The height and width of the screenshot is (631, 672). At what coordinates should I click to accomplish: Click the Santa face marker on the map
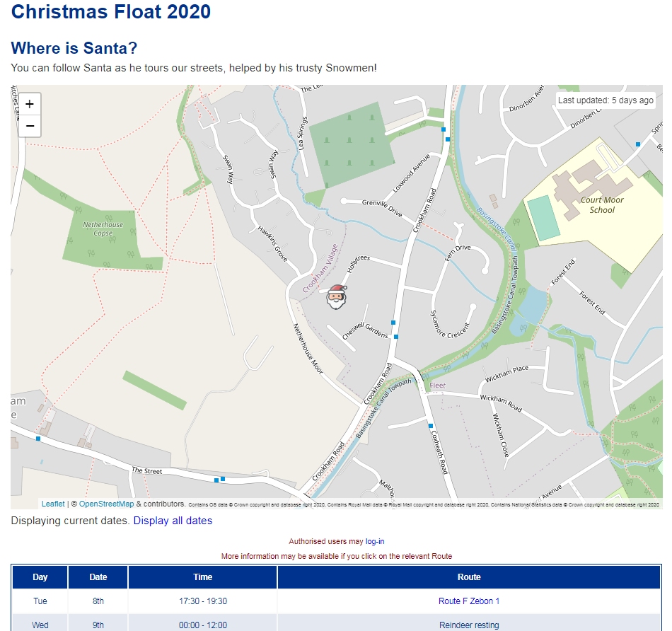tap(336, 298)
